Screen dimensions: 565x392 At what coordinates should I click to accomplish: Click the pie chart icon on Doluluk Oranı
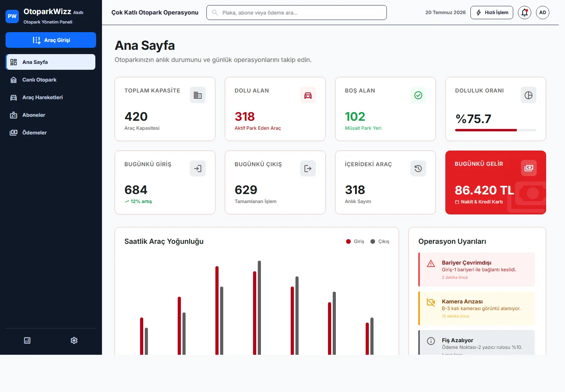(x=529, y=95)
